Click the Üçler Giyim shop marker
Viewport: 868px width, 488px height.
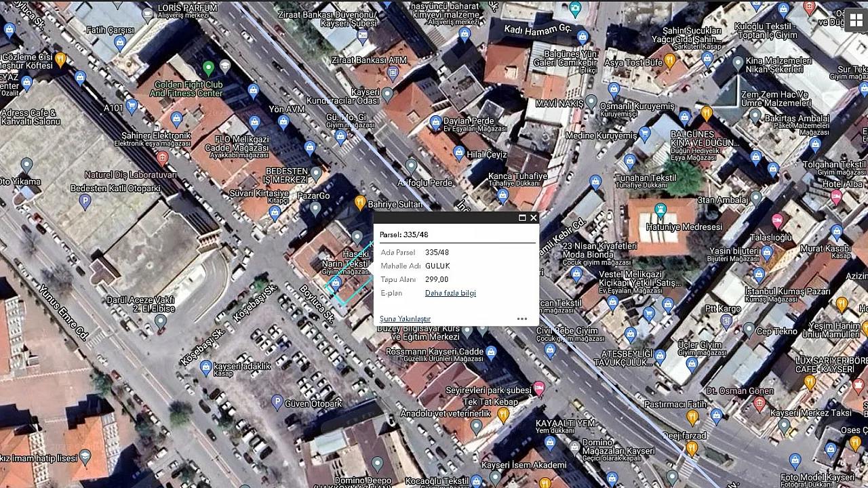pyautogui.click(x=692, y=363)
